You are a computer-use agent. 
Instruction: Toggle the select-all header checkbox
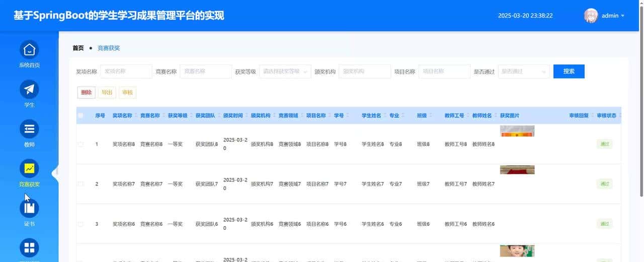coord(80,116)
